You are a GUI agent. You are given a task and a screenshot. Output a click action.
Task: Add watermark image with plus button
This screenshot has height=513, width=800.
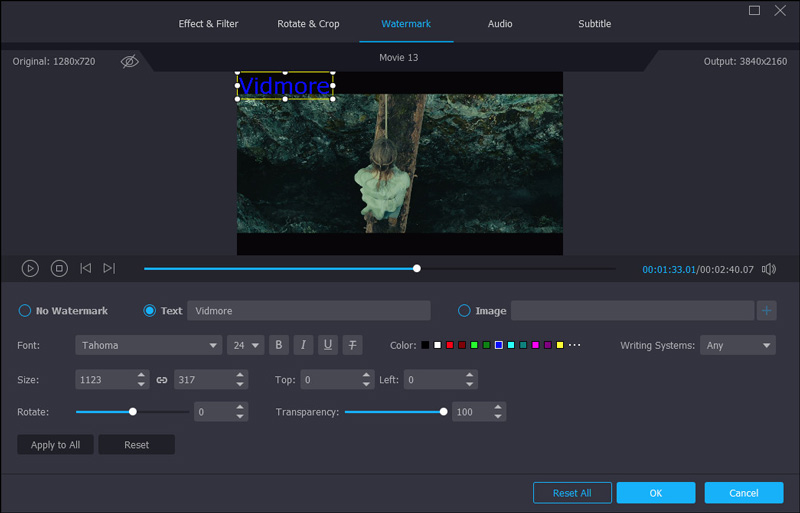point(767,311)
